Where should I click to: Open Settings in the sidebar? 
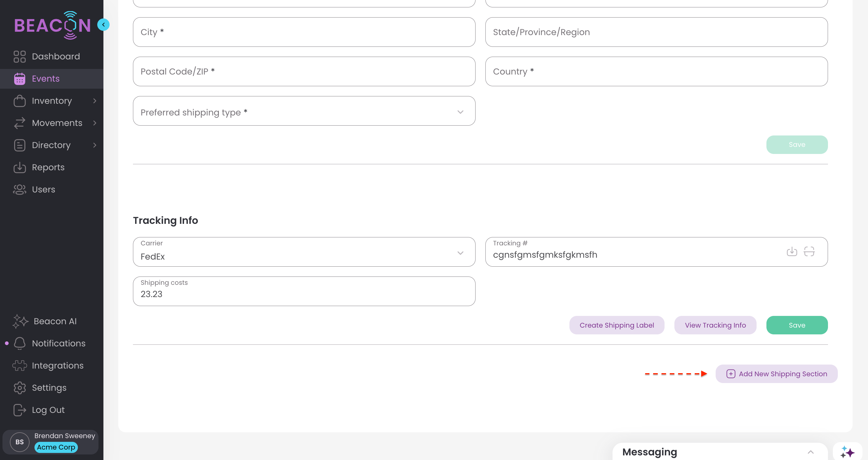51,388
